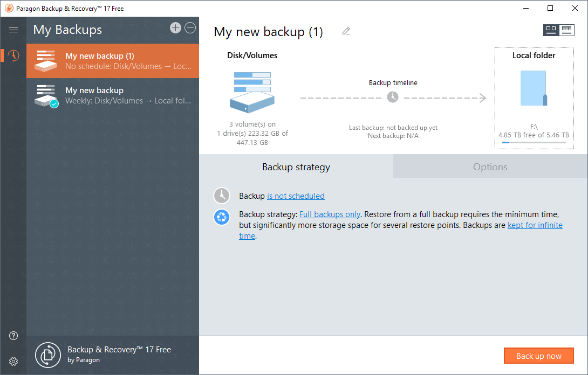Close the Paragon Backup & Recovery window
The height and width of the screenshot is (375, 588).
(575, 8)
